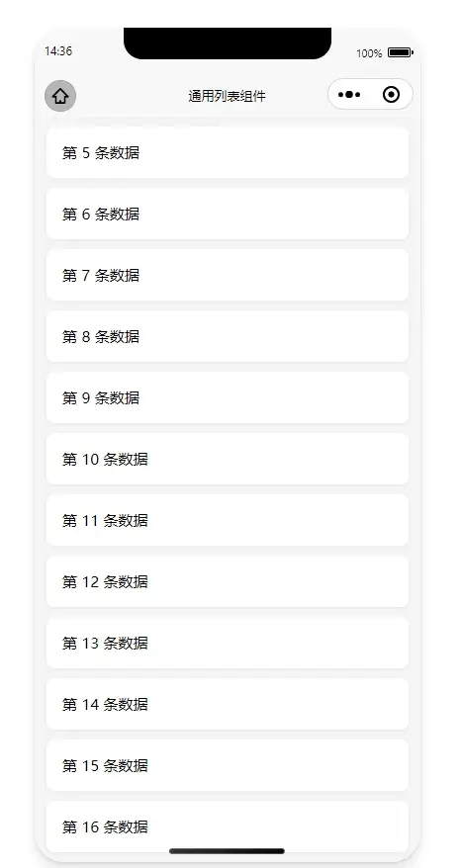Tap the battery indicator in status bar
The image size is (462, 868).
coord(400,52)
